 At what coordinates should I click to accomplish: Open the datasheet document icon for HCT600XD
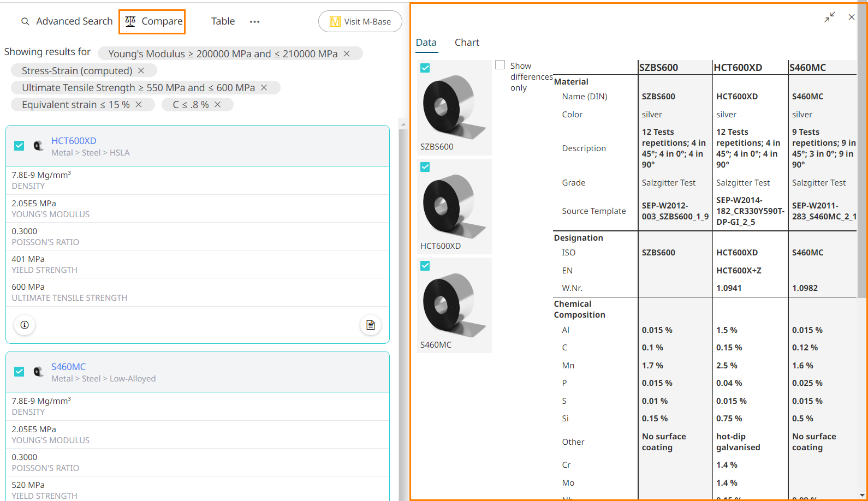pyautogui.click(x=371, y=325)
